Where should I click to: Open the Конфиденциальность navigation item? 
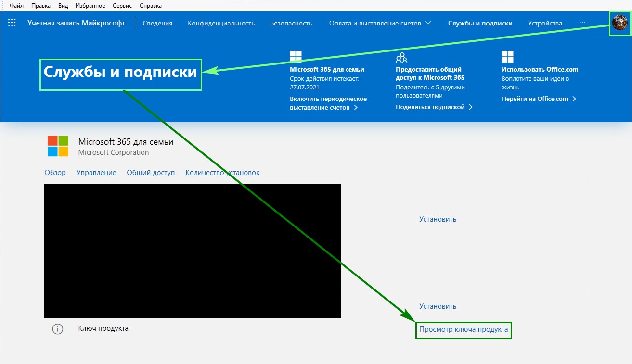(x=221, y=23)
